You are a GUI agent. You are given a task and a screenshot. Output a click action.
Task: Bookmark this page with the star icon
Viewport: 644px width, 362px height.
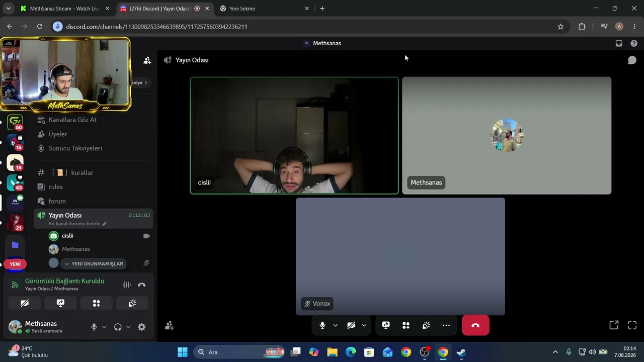(x=560, y=27)
